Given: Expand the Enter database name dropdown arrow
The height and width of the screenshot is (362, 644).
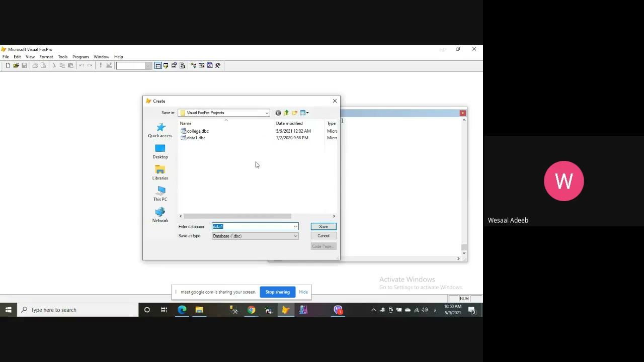Looking at the screenshot, I should 295,227.
